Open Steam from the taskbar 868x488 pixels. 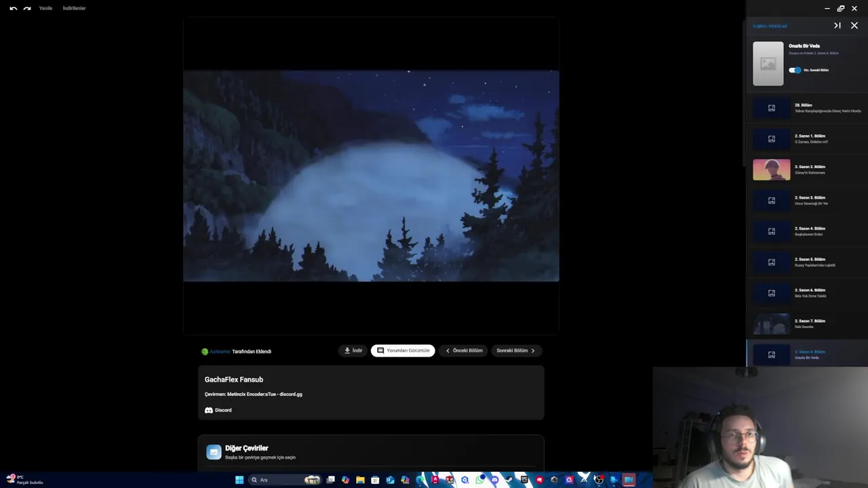click(x=509, y=480)
